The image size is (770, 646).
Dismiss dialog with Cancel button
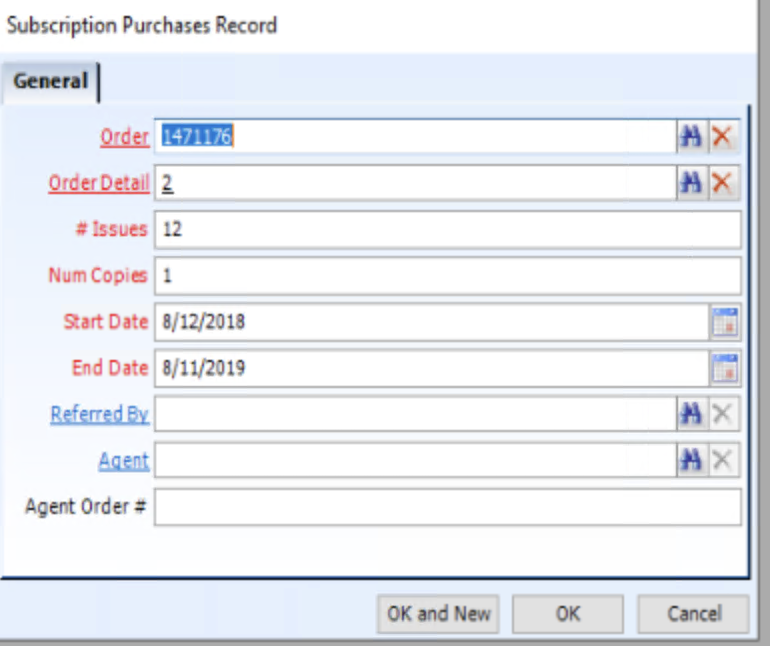pyautogui.click(x=694, y=614)
